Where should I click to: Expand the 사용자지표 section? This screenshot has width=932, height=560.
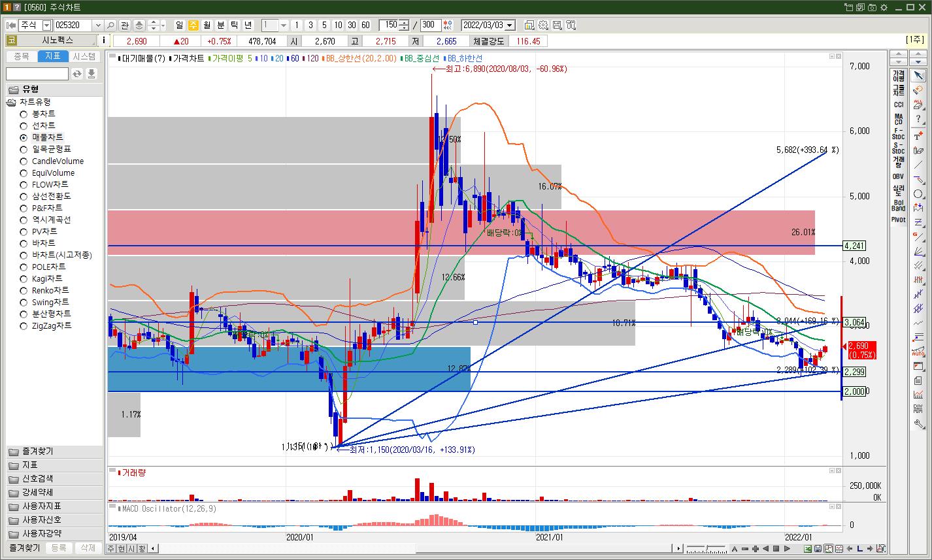(55, 506)
